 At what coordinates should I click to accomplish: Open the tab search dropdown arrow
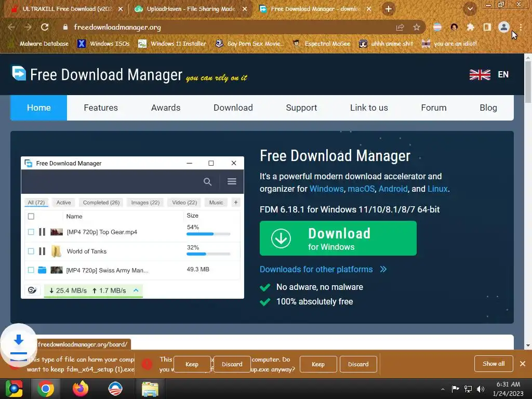click(x=470, y=9)
